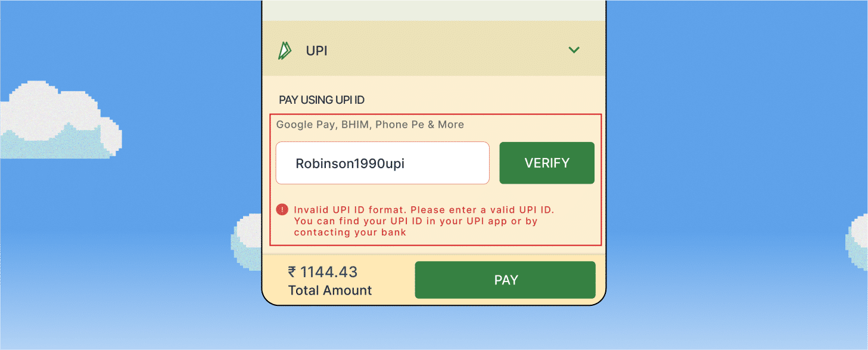The height and width of the screenshot is (350, 868).
Task: Click the Total Amount label
Action: (330, 290)
